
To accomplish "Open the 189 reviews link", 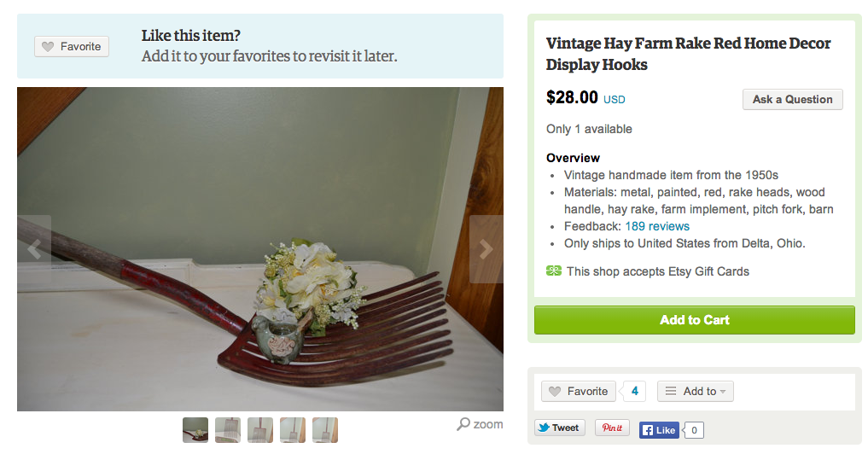I will [x=656, y=226].
